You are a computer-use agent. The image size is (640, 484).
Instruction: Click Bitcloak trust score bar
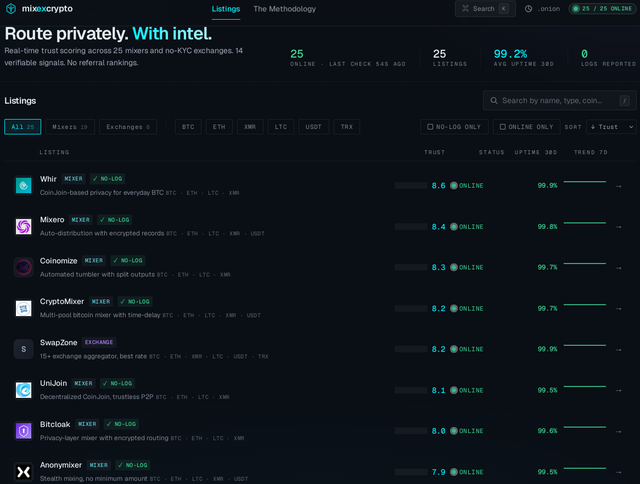(x=411, y=431)
